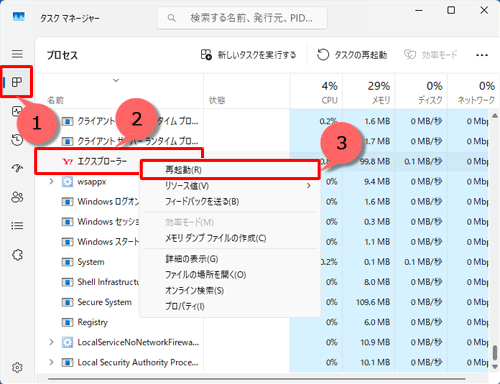500x384 pixels.
Task: Minimize the Task Manager window
Action: click(x=419, y=11)
